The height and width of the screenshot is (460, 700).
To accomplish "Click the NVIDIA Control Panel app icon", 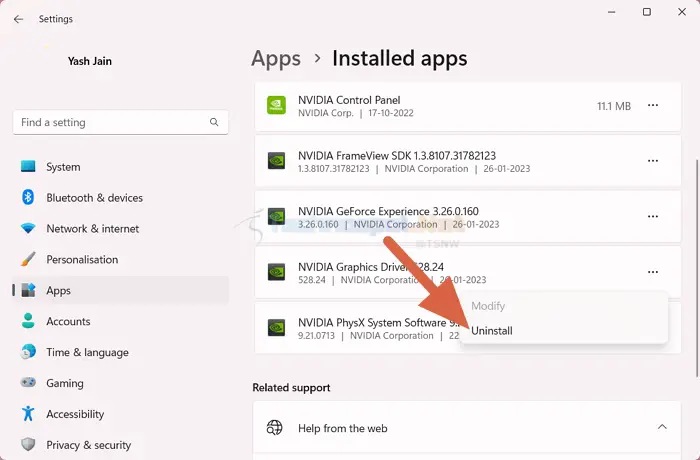I will tap(276, 105).
